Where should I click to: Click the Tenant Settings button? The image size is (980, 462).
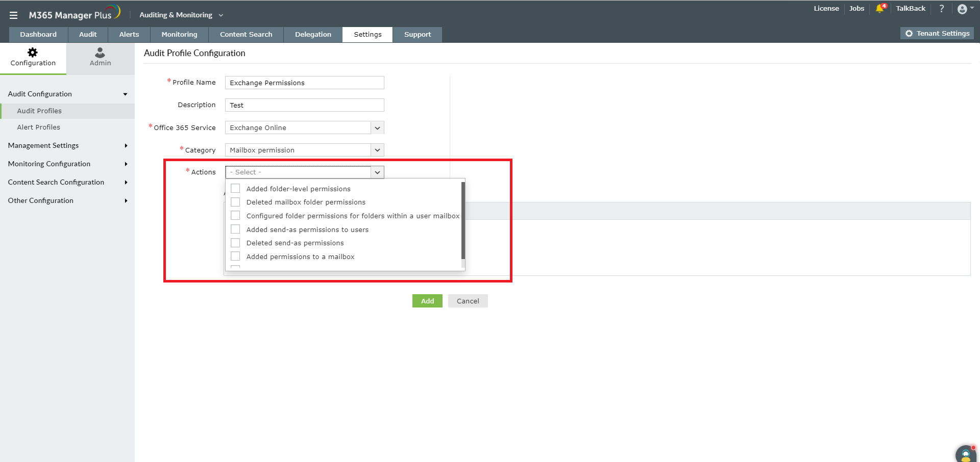(x=937, y=33)
